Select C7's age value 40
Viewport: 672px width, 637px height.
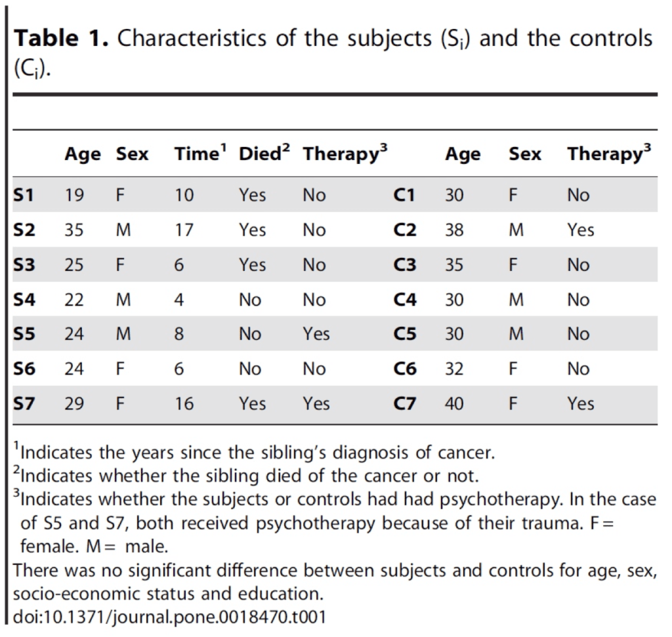454,403
